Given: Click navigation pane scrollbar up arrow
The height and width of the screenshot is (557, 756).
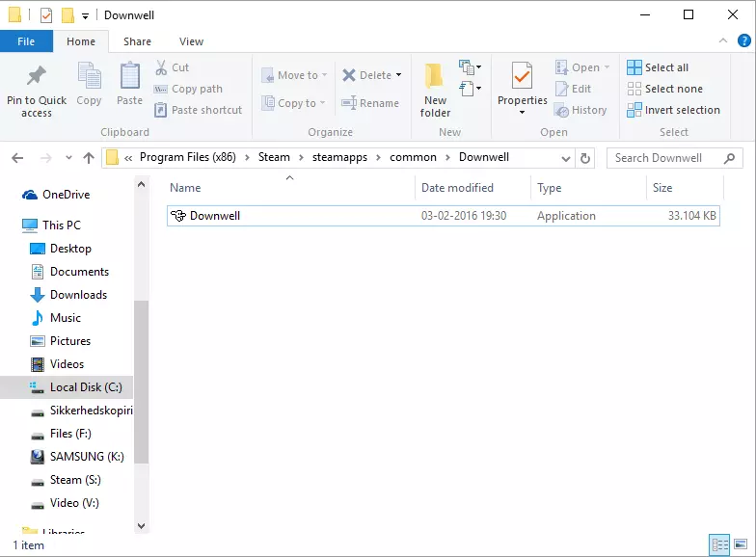Looking at the screenshot, I should (141, 184).
